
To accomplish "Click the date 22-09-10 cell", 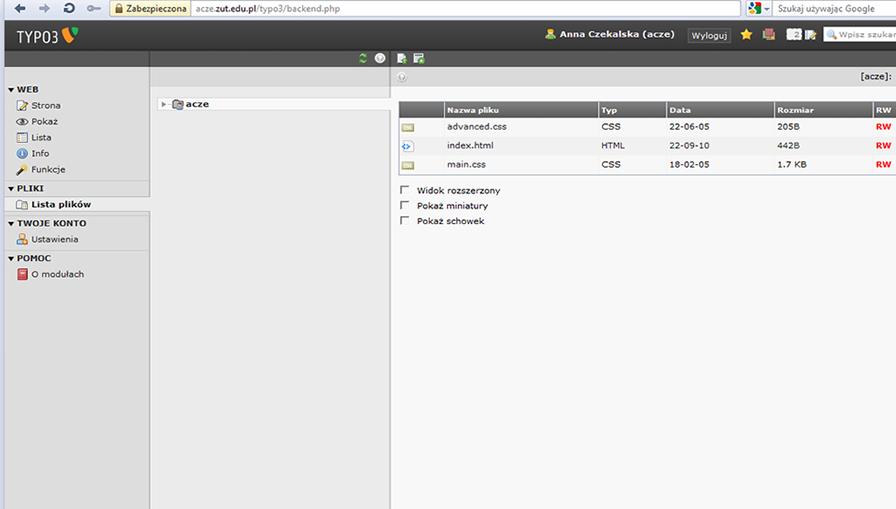I will (x=689, y=145).
